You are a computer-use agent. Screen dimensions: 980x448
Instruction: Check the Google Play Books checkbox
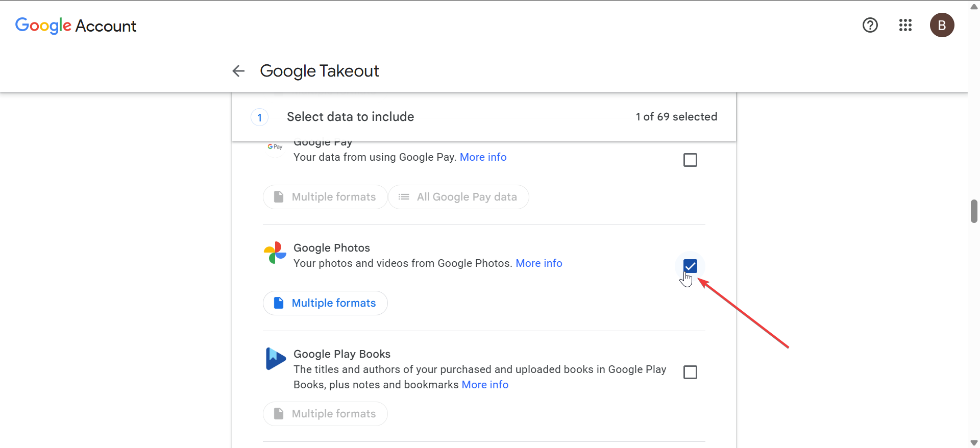(690, 372)
